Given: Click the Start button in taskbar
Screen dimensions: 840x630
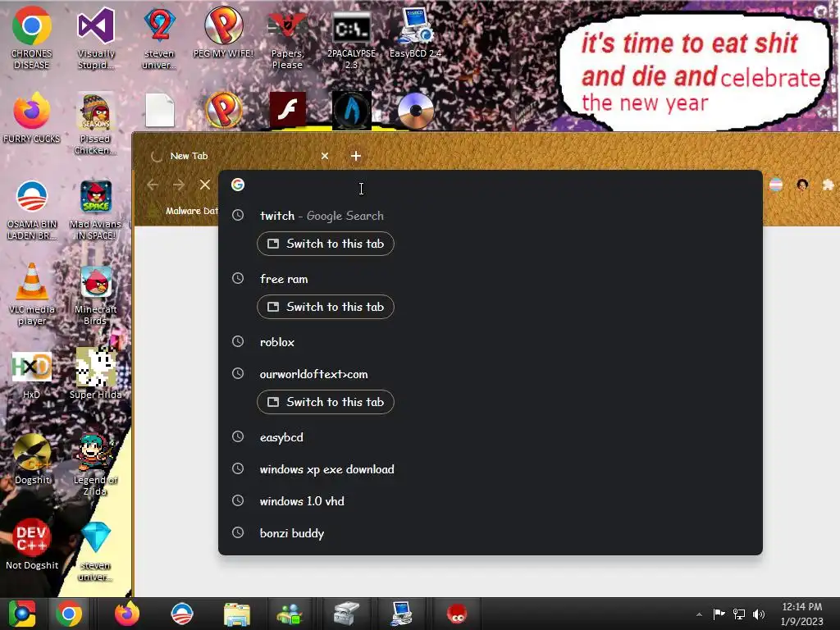Looking at the screenshot, I should coord(22,614).
